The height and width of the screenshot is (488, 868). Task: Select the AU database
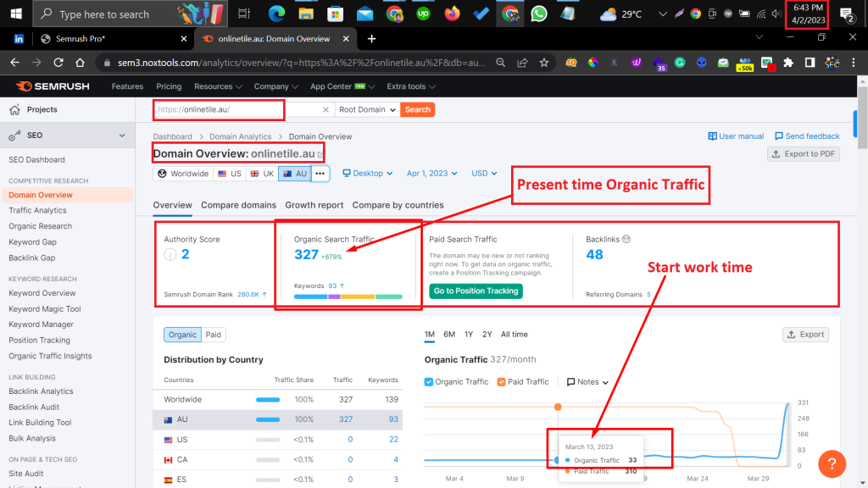(295, 174)
